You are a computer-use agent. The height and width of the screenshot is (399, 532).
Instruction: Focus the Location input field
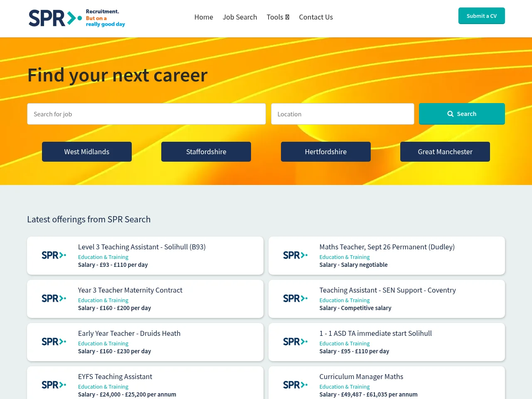coord(342,114)
